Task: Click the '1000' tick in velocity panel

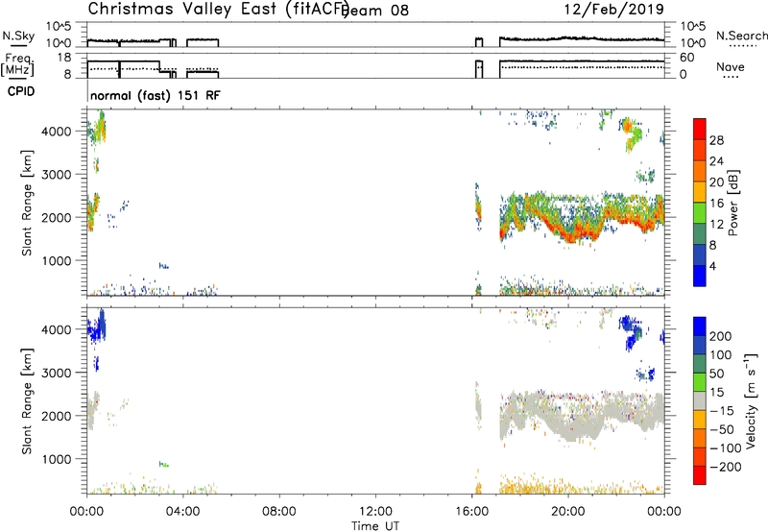Action: click(x=57, y=459)
